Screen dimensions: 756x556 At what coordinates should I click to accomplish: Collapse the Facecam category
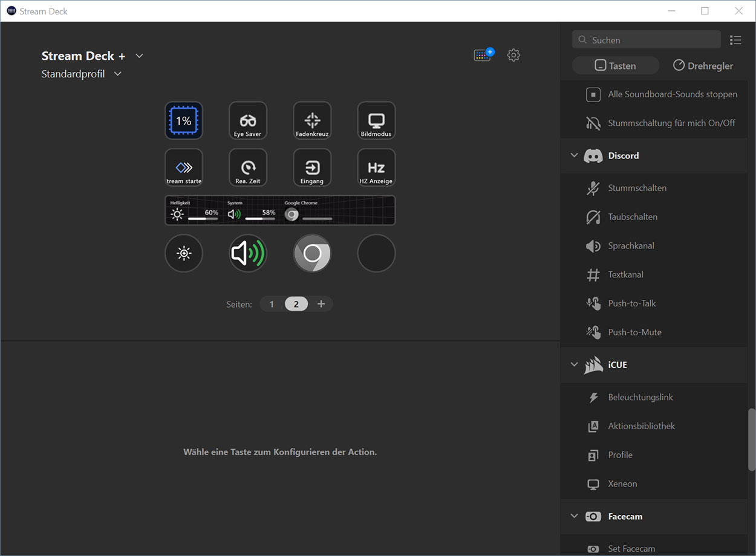(x=575, y=517)
